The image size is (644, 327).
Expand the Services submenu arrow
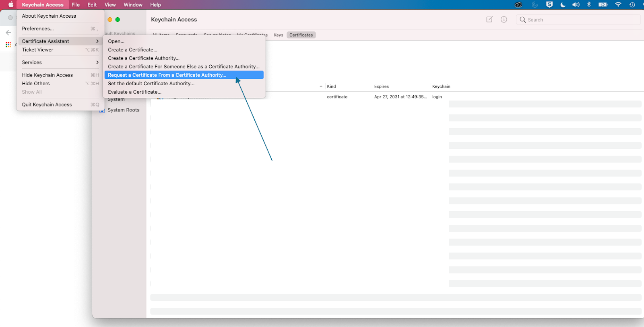pyautogui.click(x=97, y=62)
